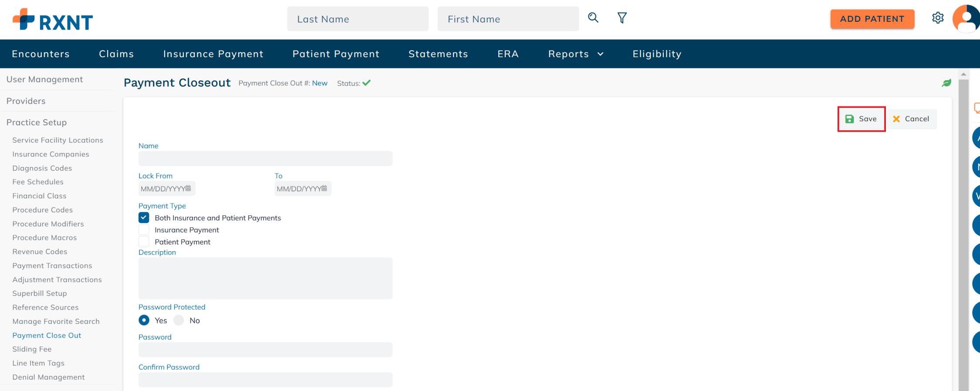Image resolution: width=980 pixels, height=391 pixels.
Task: Click the Password input field
Action: pyautogui.click(x=265, y=350)
